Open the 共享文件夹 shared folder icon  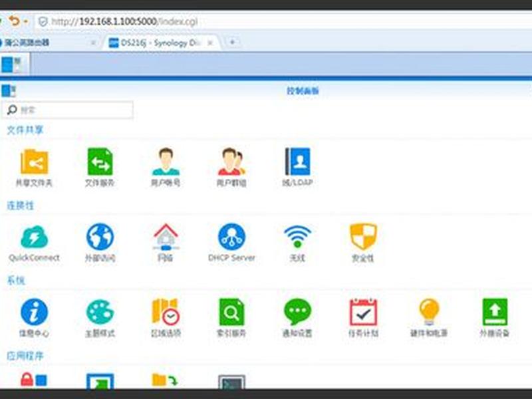coord(34,162)
